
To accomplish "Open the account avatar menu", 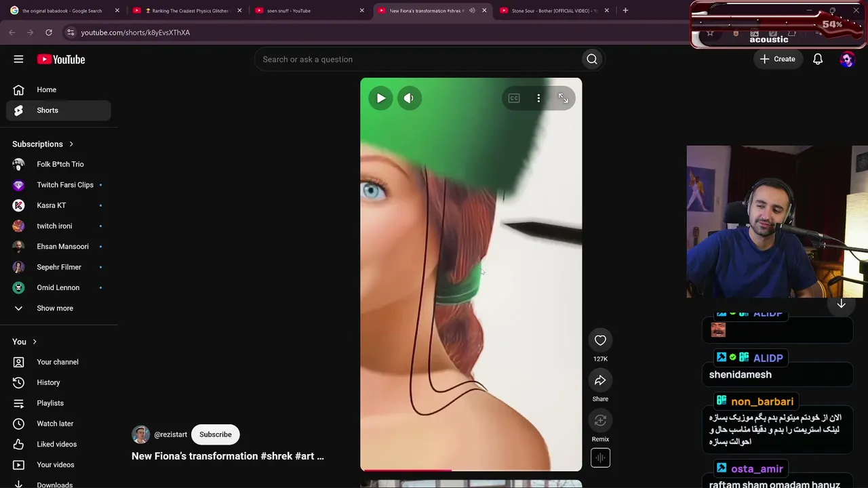I will pos(847,60).
